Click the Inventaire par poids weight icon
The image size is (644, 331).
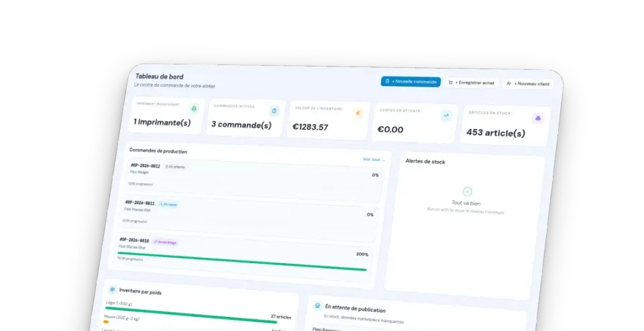point(113,289)
